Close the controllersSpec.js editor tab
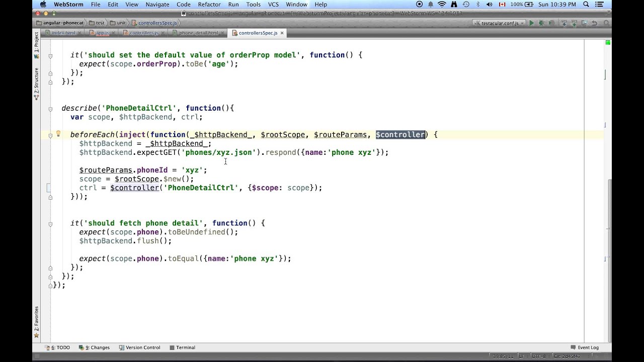The image size is (644, 362). [282, 33]
